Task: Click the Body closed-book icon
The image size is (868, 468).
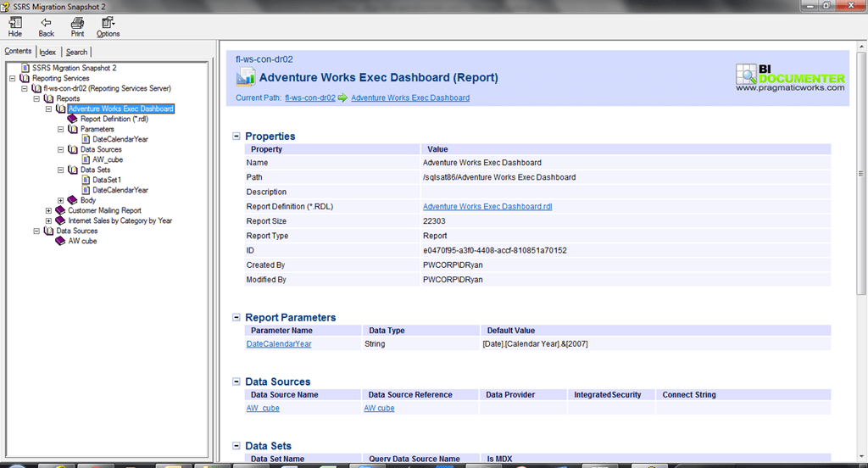Action: point(73,200)
